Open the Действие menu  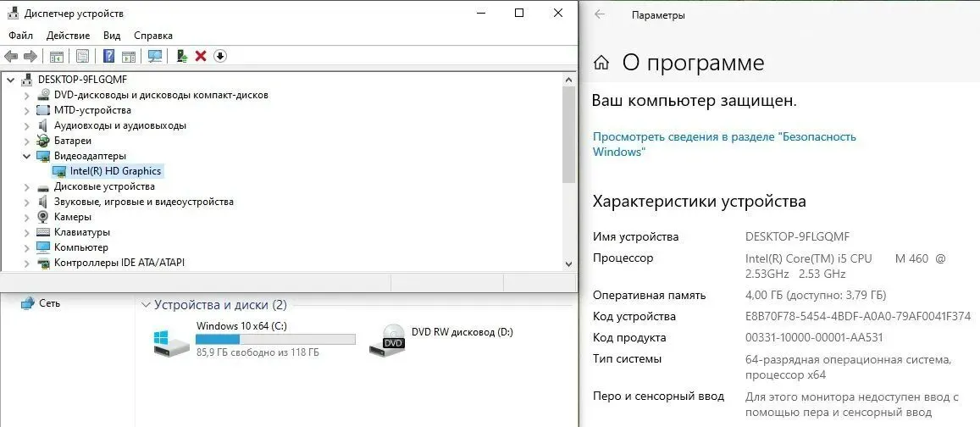point(68,36)
